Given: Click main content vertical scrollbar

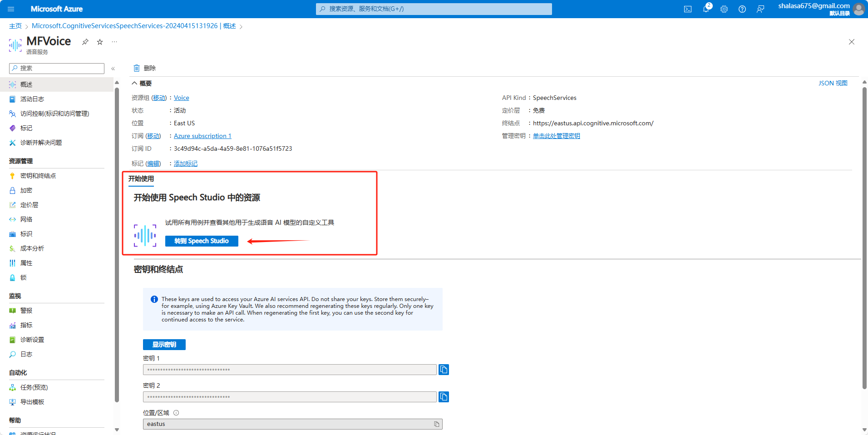Looking at the screenshot, I should 864,238.
